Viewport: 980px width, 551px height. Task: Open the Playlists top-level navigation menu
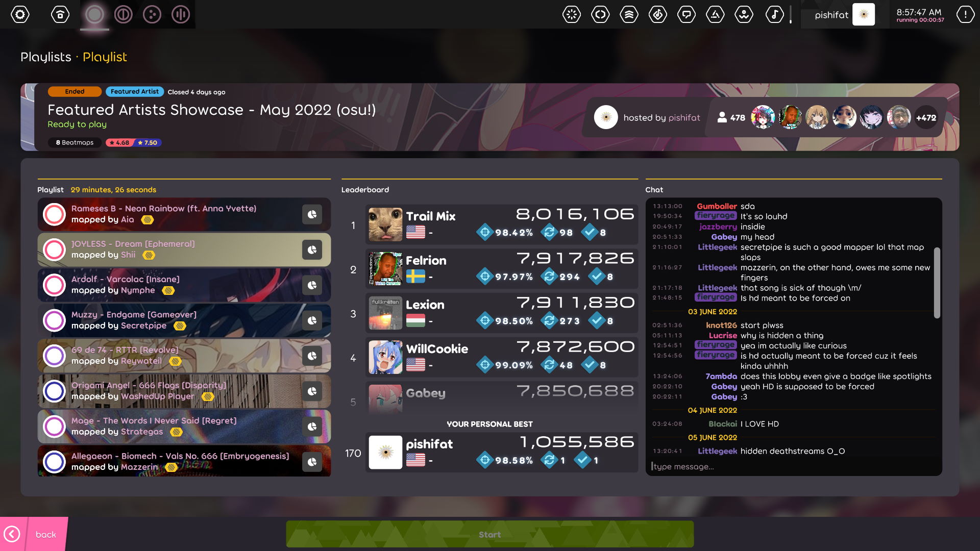pos(46,56)
